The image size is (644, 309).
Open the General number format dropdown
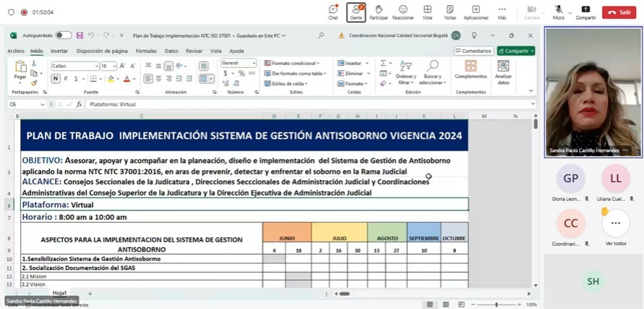pyautogui.click(x=254, y=64)
